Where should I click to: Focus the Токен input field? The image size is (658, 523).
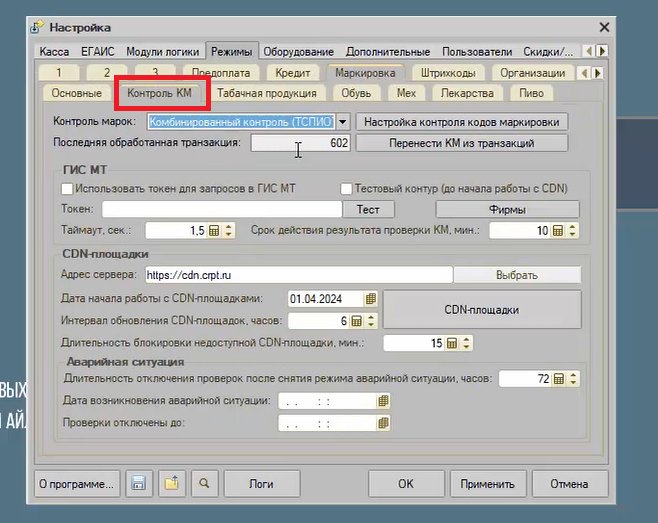tap(222, 209)
